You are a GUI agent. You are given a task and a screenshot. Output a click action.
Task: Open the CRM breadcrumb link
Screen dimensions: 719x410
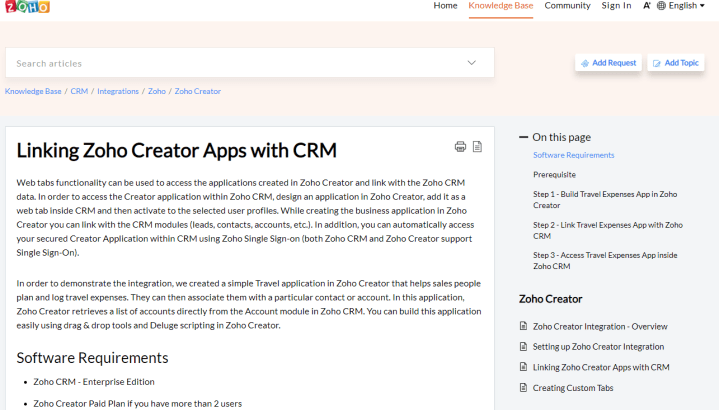pos(79,91)
